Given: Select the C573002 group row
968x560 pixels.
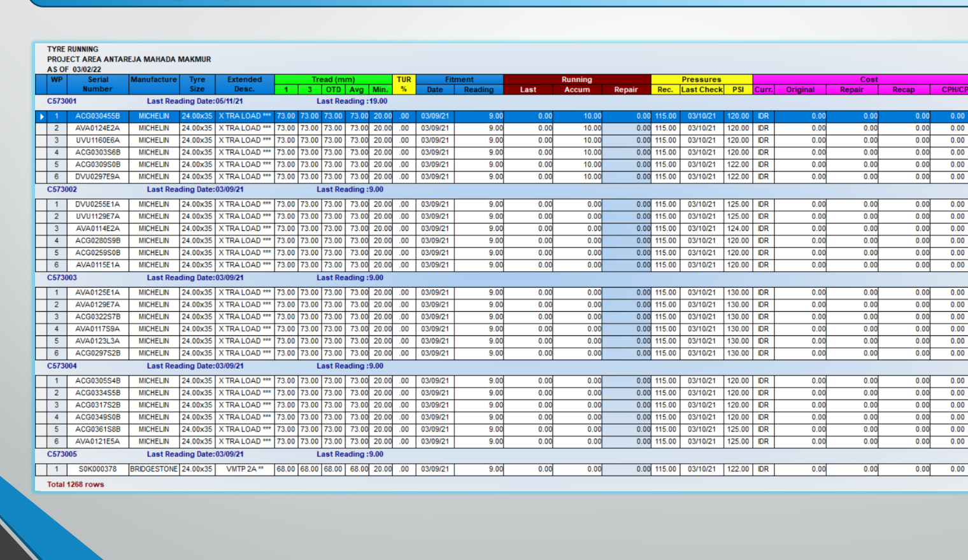Looking at the screenshot, I should tap(502, 190).
